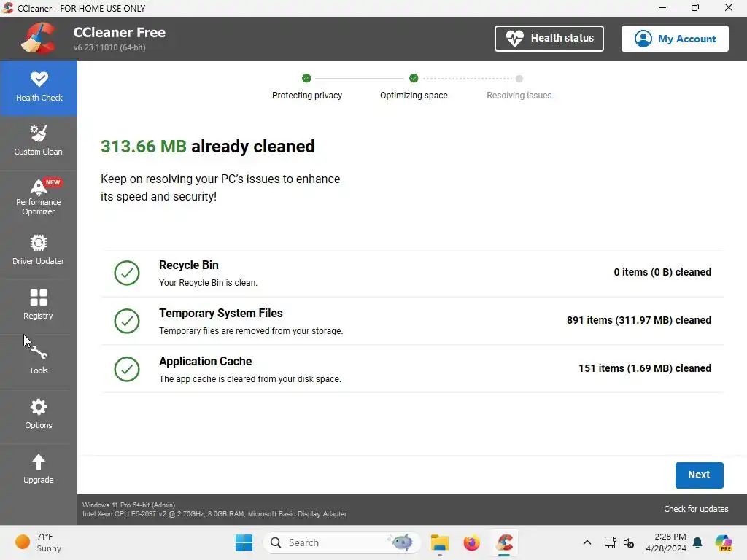Click the Check for updates link
747x560 pixels.
coord(696,509)
